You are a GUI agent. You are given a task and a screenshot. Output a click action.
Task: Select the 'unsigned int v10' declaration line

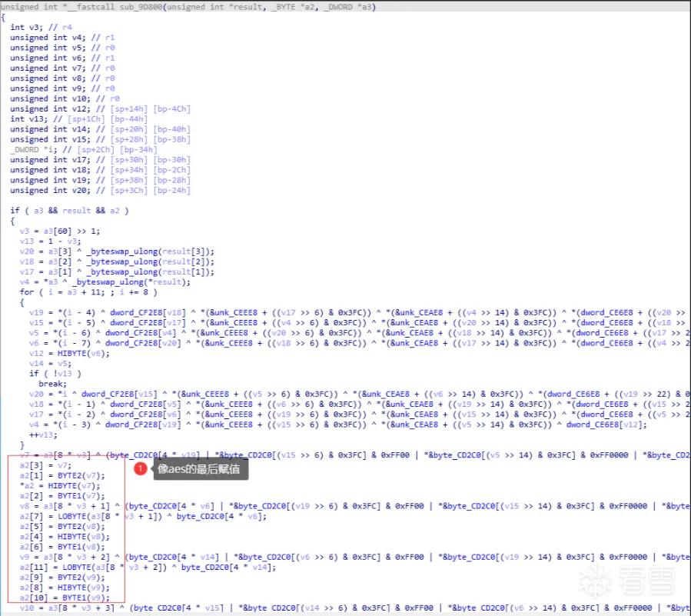pos(65,98)
